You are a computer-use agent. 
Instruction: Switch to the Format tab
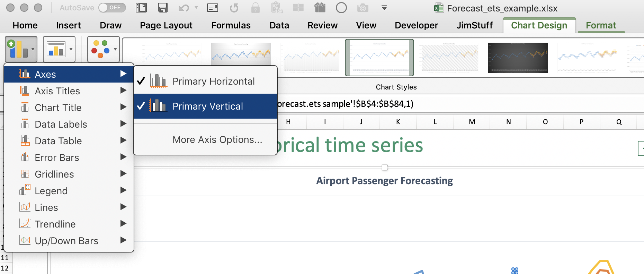coord(601,25)
